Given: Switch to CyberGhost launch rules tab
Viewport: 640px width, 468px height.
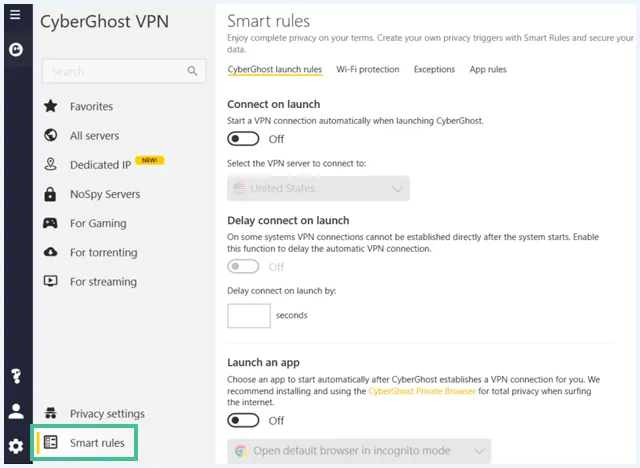Looking at the screenshot, I should (275, 69).
